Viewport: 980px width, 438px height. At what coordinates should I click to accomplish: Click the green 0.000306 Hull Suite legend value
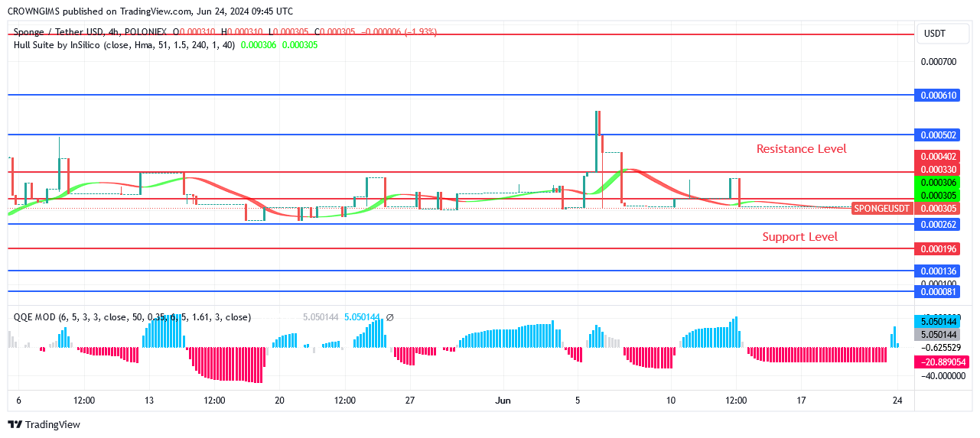tap(259, 45)
